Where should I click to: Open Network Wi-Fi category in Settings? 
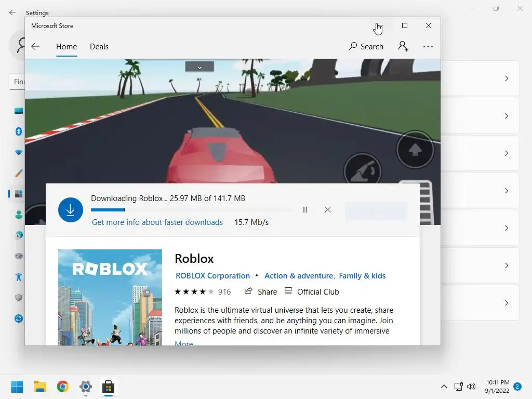pyautogui.click(x=19, y=152)
